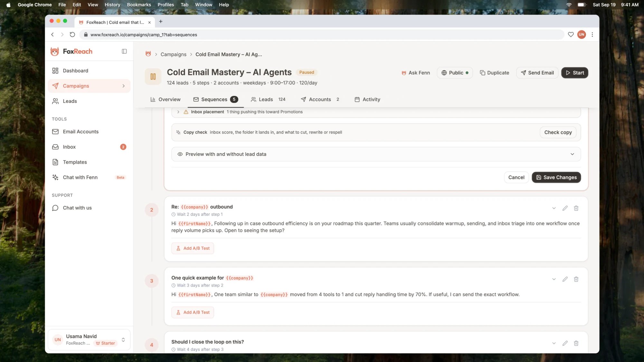Open Chat with Fenn beta

(x=89, y=177)
